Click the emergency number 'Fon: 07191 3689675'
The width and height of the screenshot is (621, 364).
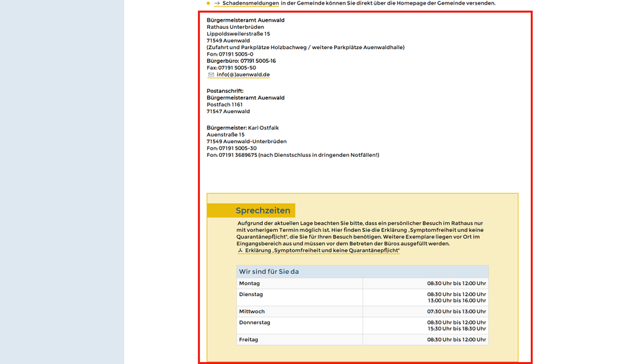pos(231,155)
